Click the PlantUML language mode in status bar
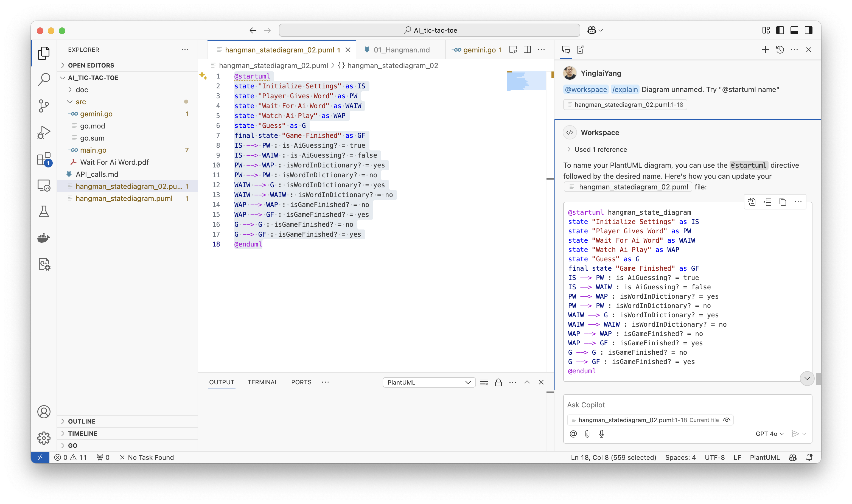Screen dimensions: 852x504 [764, 458]
